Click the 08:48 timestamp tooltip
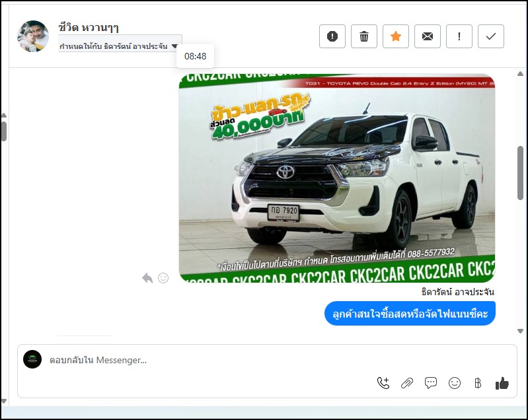Viewport: 528px width, 420px height. 196,56
